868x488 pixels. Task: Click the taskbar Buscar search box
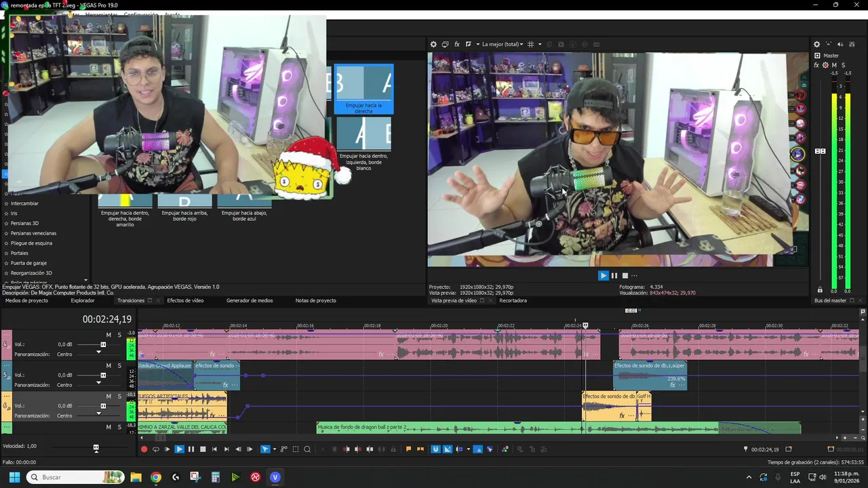point(76,477)
